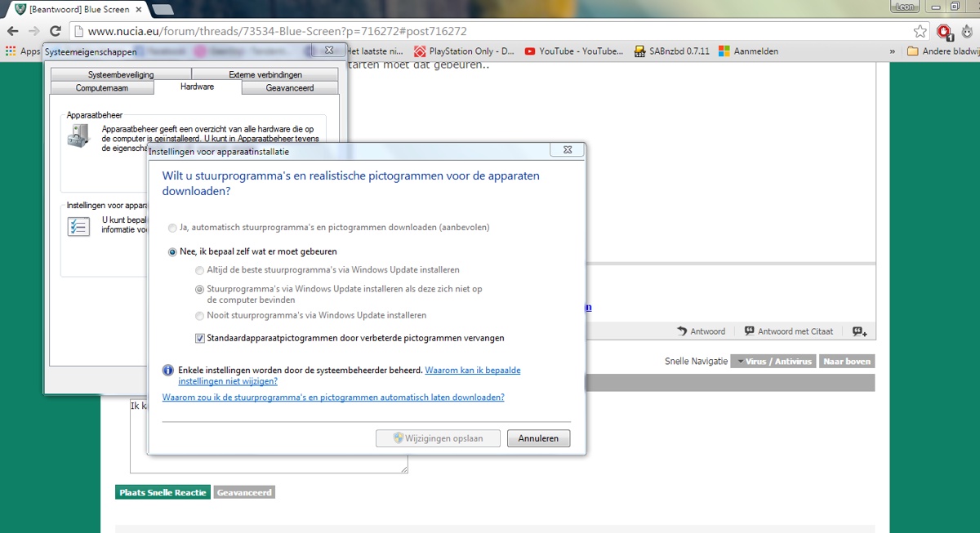The height and width of the screenshot is (533, 980).
Task: Open the Aanmelden Microsoft bookmark
Action: (x=749, y=51)
